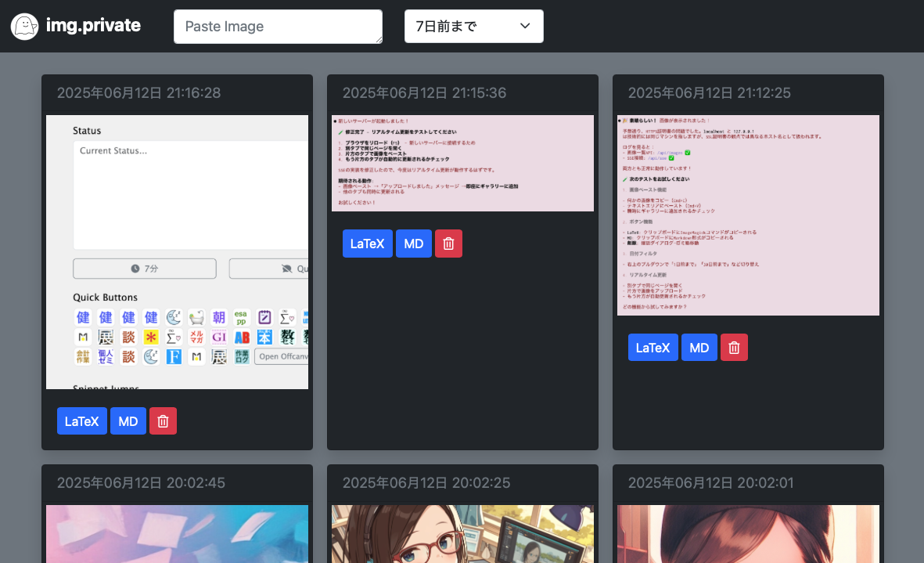Copy MD markdown for the 21:16:28 image
Screen dimensions: 924x563
(x=128, y=421)
